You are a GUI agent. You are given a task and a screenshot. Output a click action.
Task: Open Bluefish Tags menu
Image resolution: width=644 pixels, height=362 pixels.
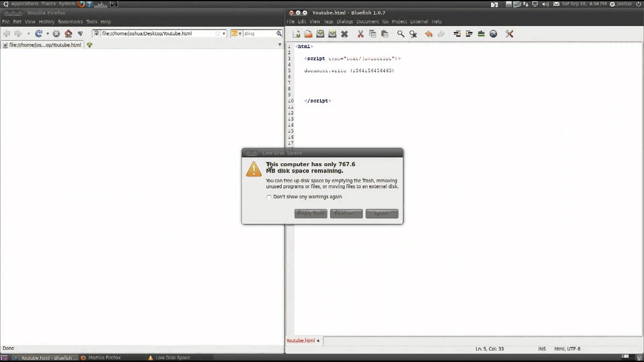click(x=329, y=22)
